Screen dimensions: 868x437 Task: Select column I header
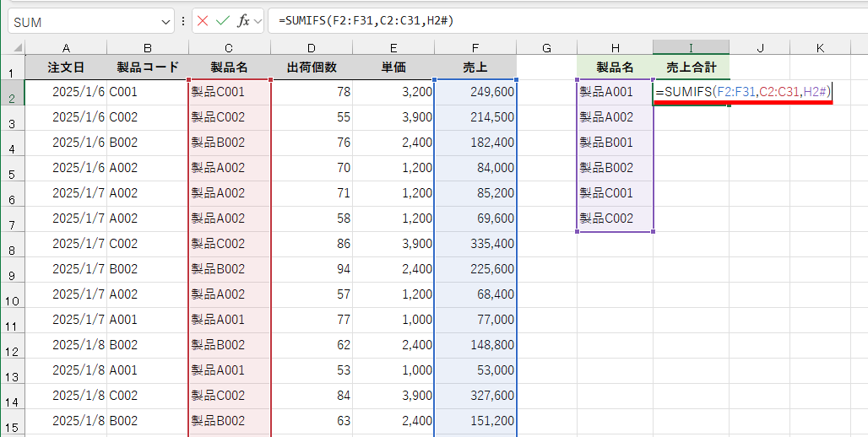click(691, 48)
